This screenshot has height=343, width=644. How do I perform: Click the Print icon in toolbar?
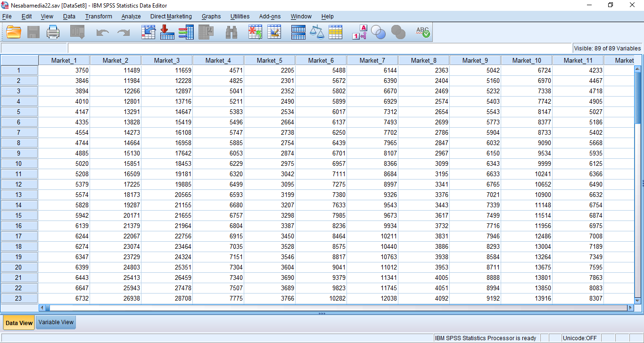[53, 32]
